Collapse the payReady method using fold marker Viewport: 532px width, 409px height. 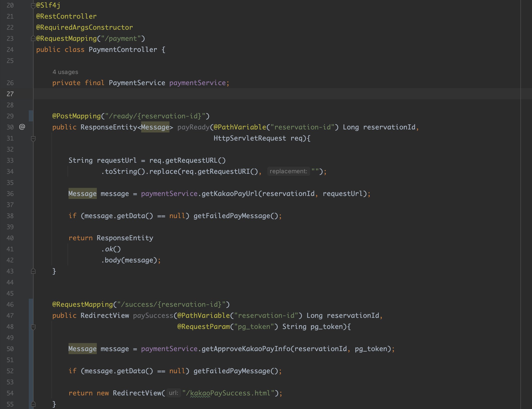(x=33, y=138)
